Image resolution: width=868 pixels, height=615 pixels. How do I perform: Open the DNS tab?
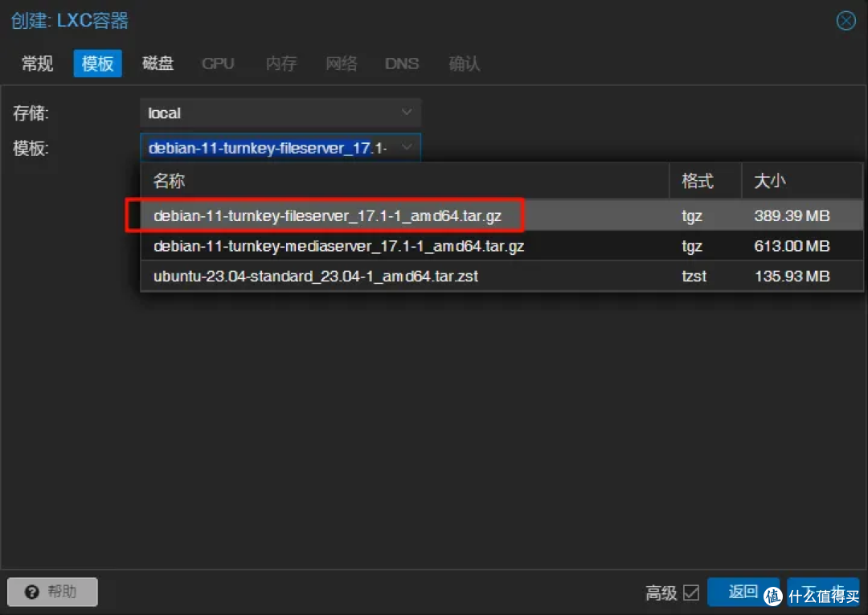(x=402, y=64)
